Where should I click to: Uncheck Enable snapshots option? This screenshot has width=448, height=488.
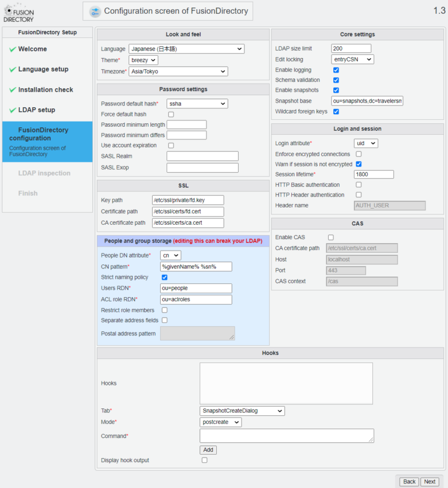coord(336,90)
